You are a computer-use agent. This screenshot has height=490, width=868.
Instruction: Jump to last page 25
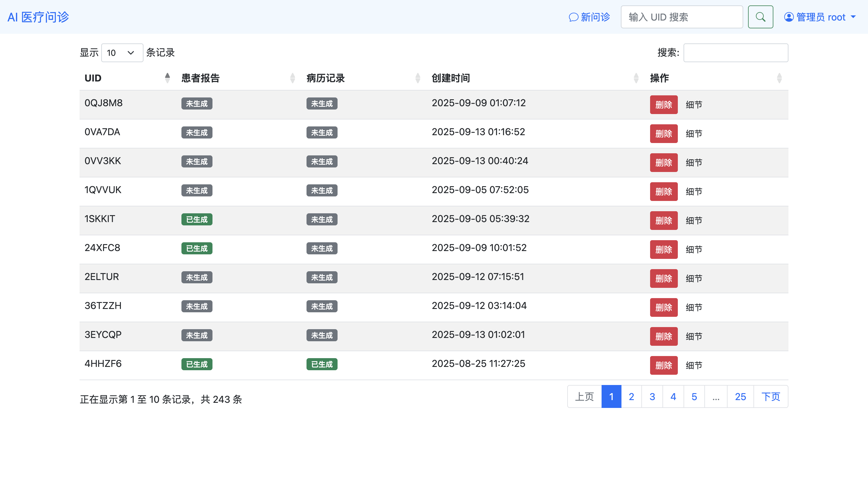[740, 396]
